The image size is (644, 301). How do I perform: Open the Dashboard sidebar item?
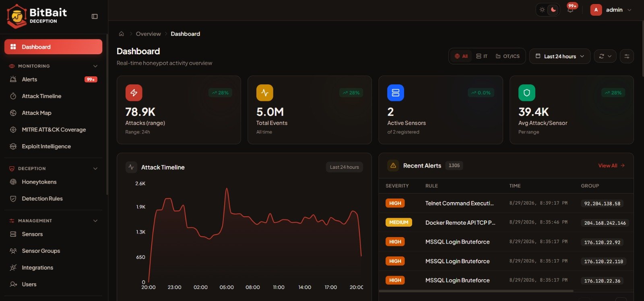(x=53, y=47)
